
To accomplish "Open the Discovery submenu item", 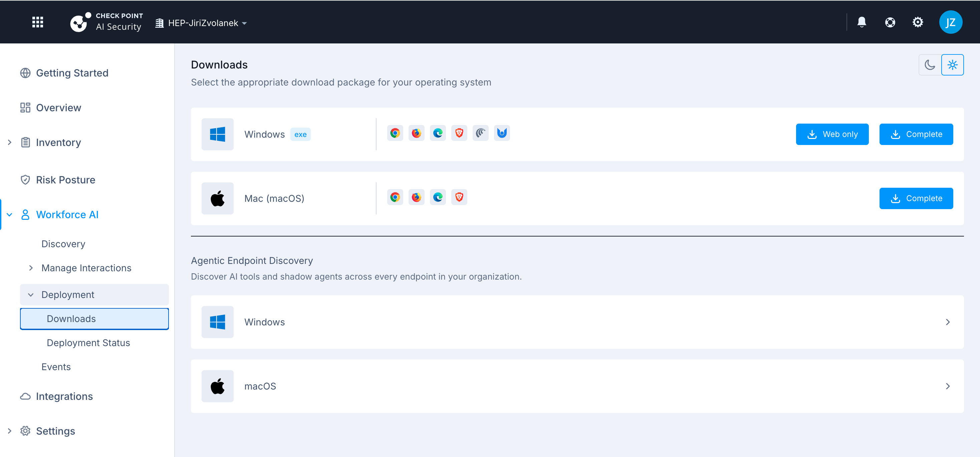I will (63, 244).
